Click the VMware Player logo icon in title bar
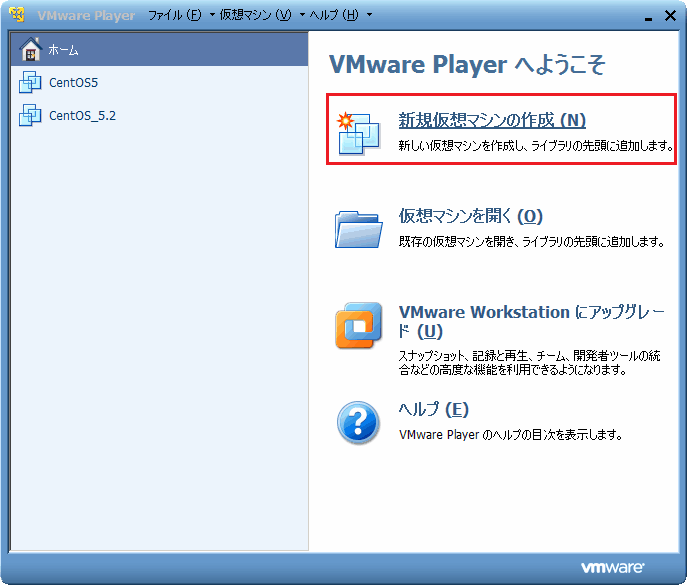This screenshot has height=585, width=687. click(17, 15)
